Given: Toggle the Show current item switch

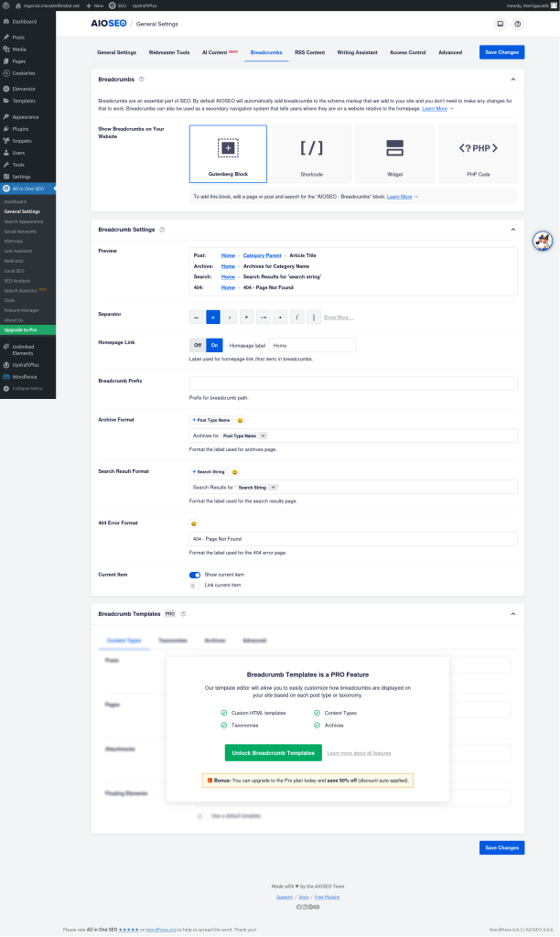Looking at the screenshot, I should coord(194,575).
